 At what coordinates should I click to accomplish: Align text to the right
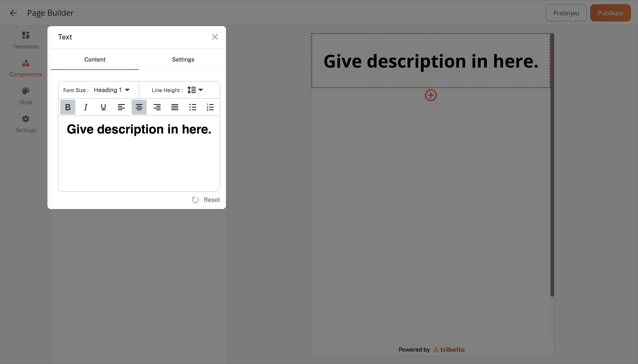click(157, 107)
